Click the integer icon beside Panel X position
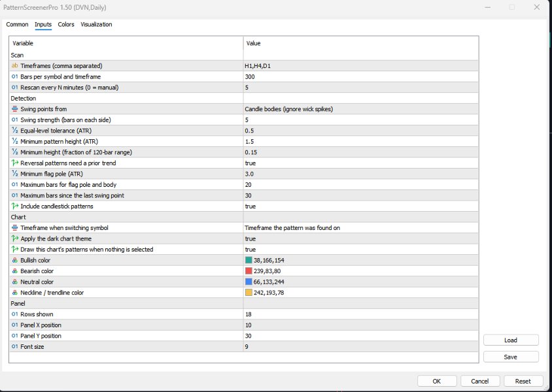The height and width of the screenshot is (392, 552). pos(14,325)
